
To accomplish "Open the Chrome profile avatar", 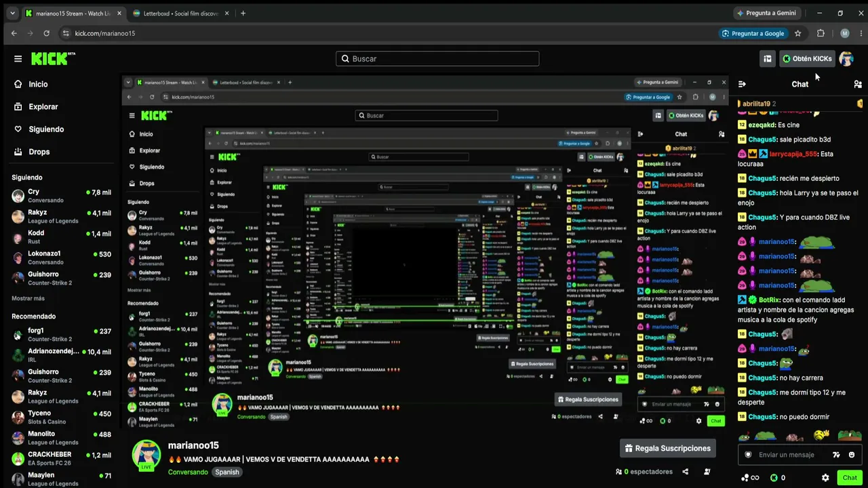I will [x=844, y=33].
